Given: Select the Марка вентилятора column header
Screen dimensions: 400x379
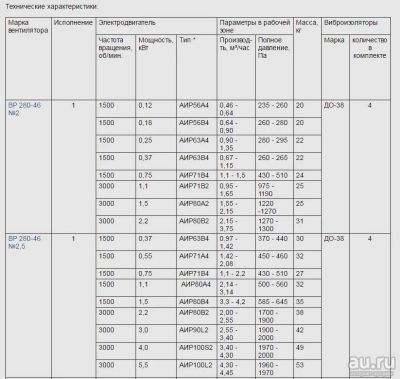Looking at the screenshot, I should 28,26.
